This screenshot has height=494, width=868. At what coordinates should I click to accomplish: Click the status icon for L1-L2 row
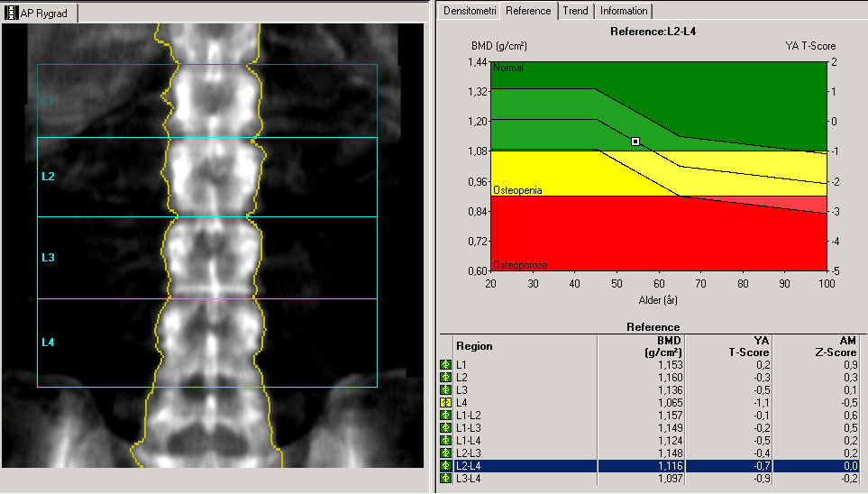pyautogui.click(x=445, y=415)
